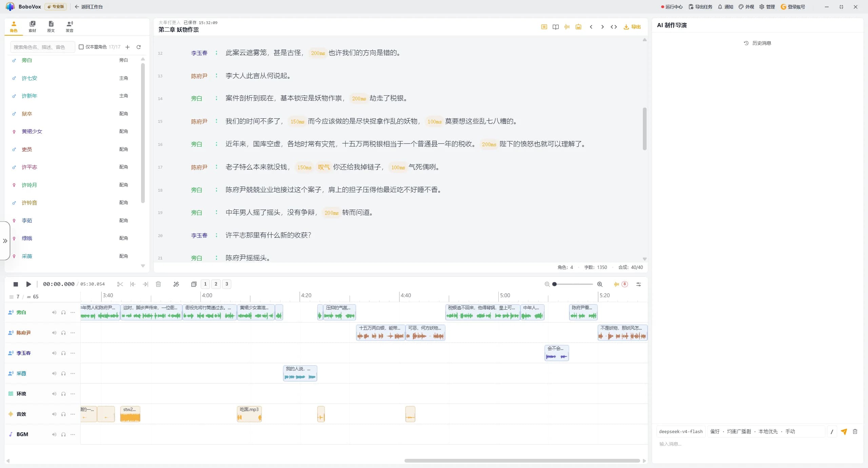The height and width of the screenshot is (468, 868).
Task: Click the waveform icon with badge 8
Action: 620,284
